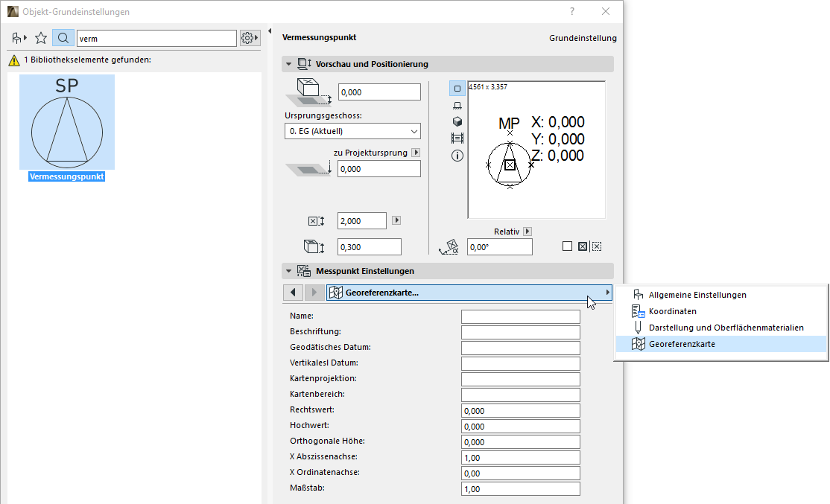This screenshot has width=830, height=504.
Task: Switch preview to 3D shaded cube view
Action: pos(457,122)
